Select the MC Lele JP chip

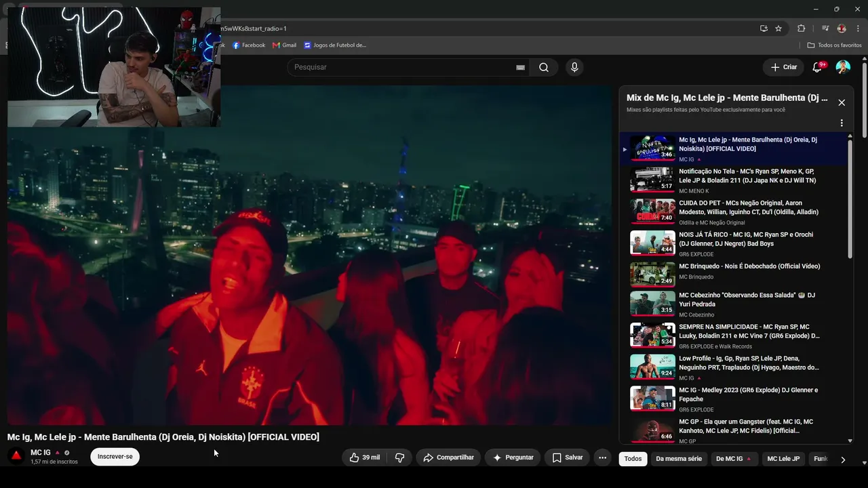783,459
